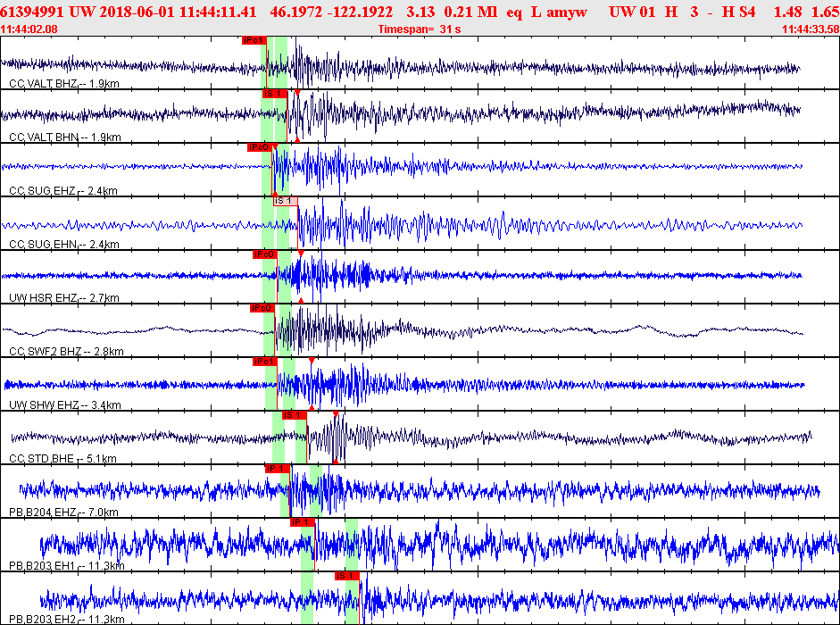
Task: Click the iPc0 pick flag on SUG EHZ trace
Action: (x=260, y=147)
